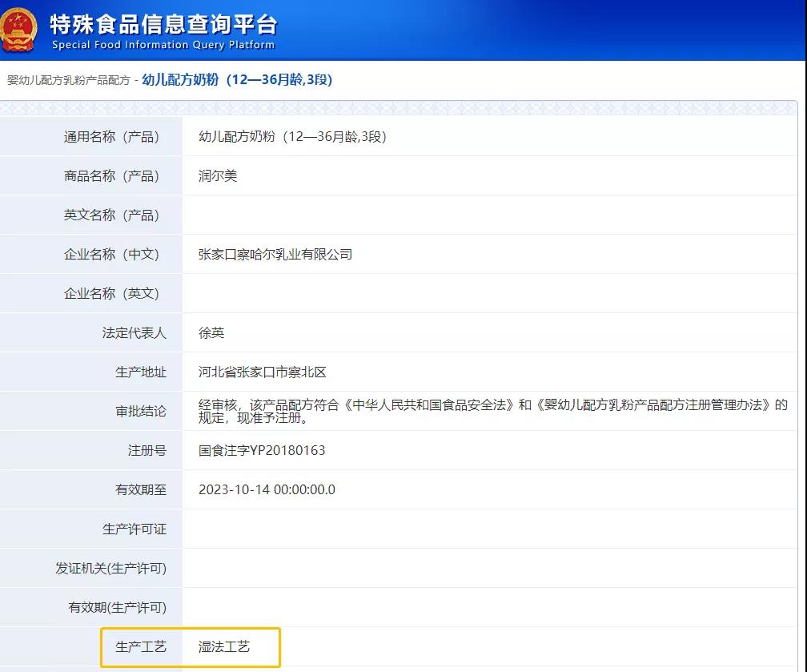Select the 英文名称（产品） label
The width and height of the screenshot is (807, 672).
coord(112,215)
